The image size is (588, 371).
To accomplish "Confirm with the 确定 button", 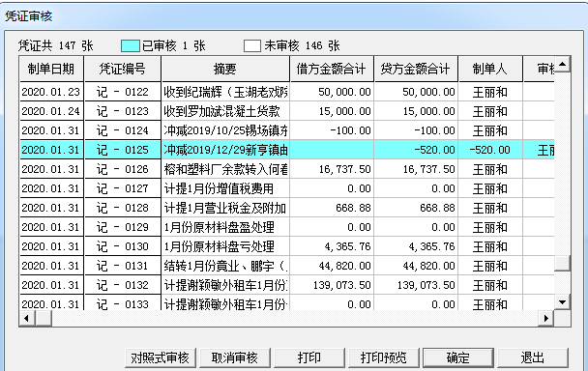I will pos(458,357).
